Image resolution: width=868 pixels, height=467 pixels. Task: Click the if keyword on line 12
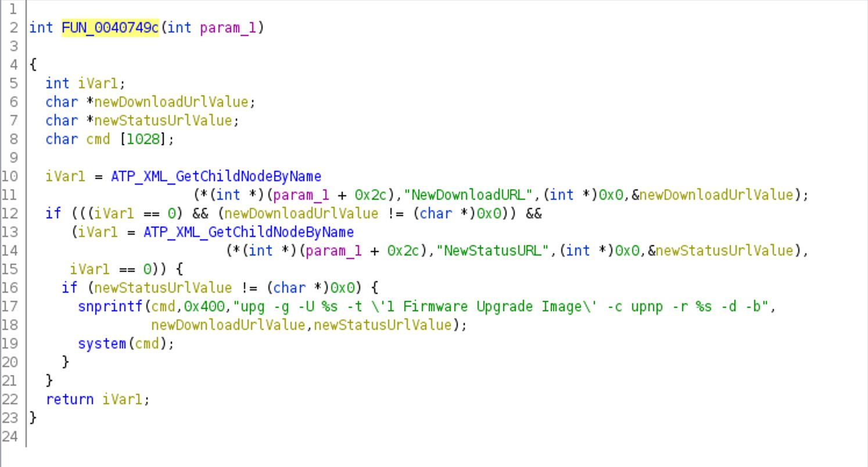click(x=53, y=213)
